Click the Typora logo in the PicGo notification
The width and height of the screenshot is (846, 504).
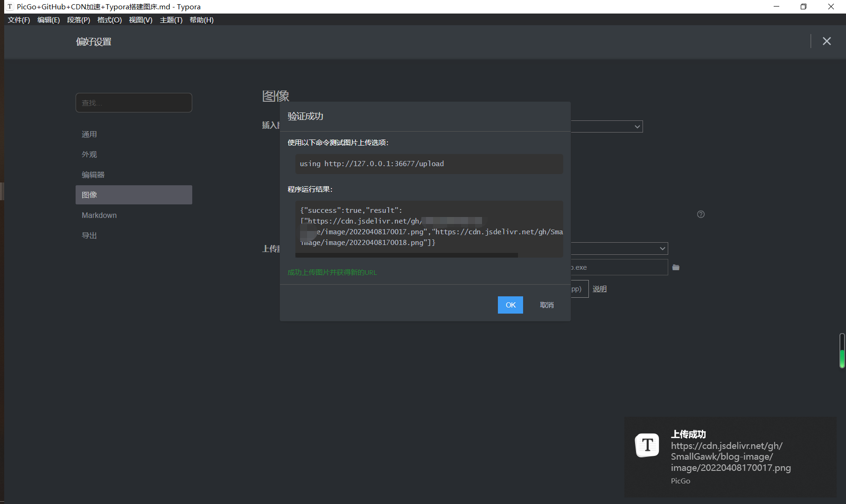[x=647, y=445]
